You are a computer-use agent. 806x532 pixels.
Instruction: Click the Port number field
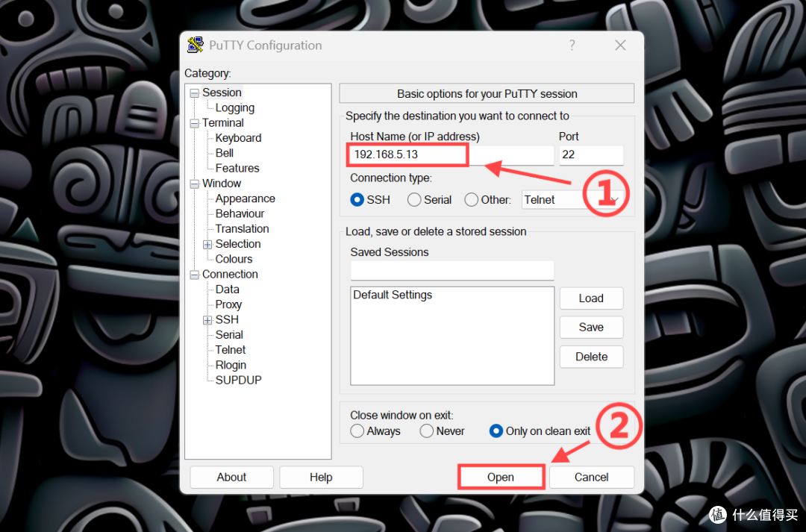(591, 154)
